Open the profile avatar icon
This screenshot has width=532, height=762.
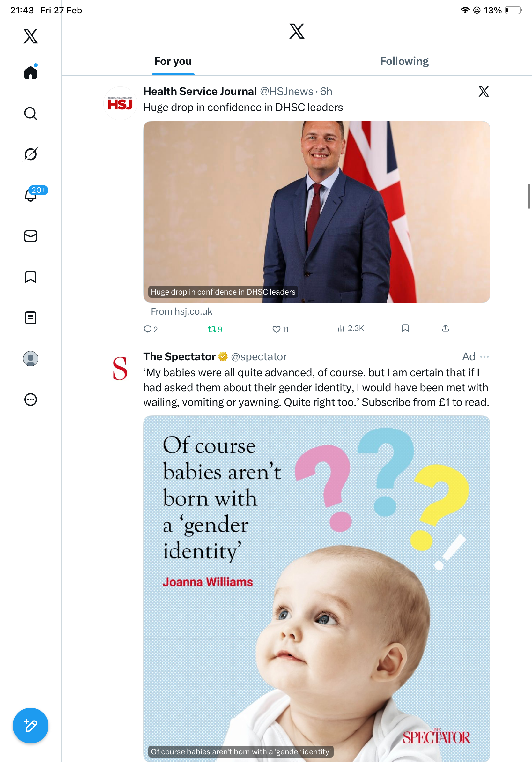pos(31,358)
